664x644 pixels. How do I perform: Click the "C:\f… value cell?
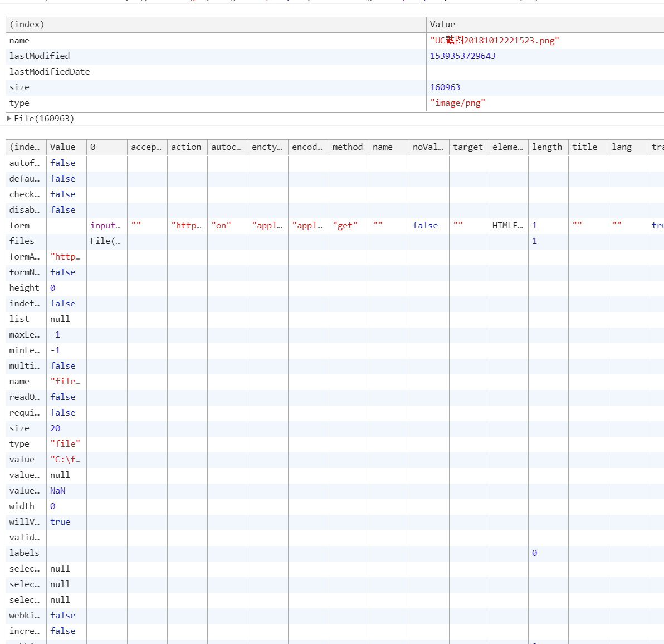[65, 460]
